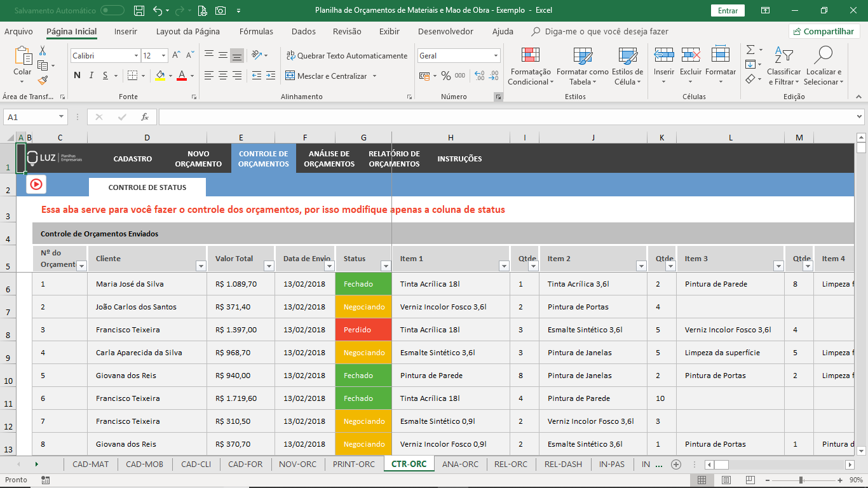Click the Format Painter brush icon

click(43, 81)
